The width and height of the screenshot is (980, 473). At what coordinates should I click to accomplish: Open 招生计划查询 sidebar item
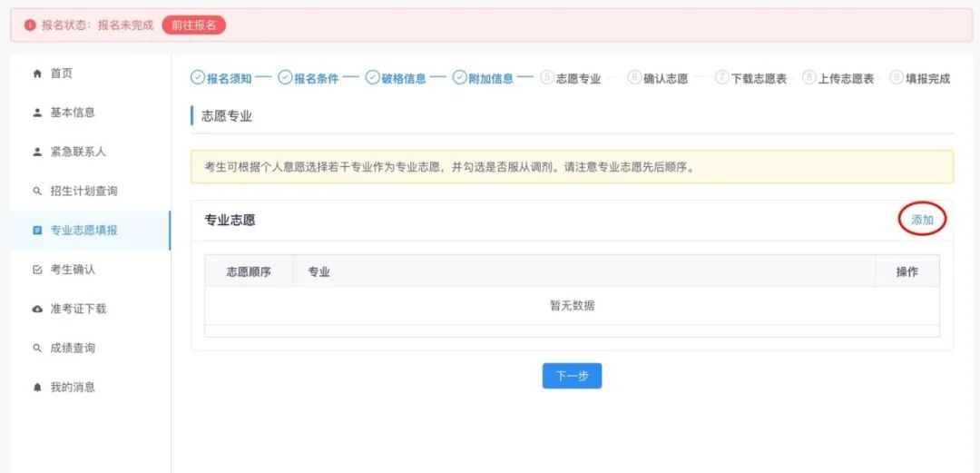[90, 192]
